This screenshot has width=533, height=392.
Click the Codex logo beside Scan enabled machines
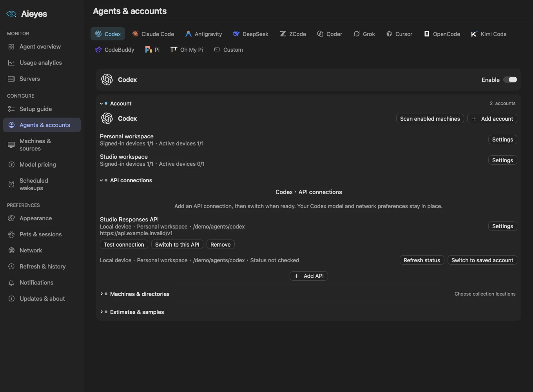point(107,118)
